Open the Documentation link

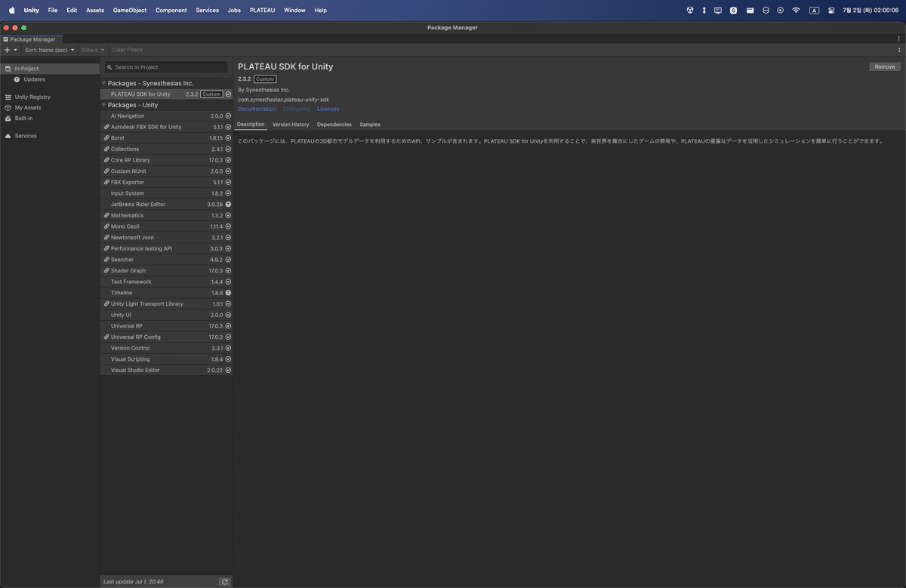(x=257, y=109)
